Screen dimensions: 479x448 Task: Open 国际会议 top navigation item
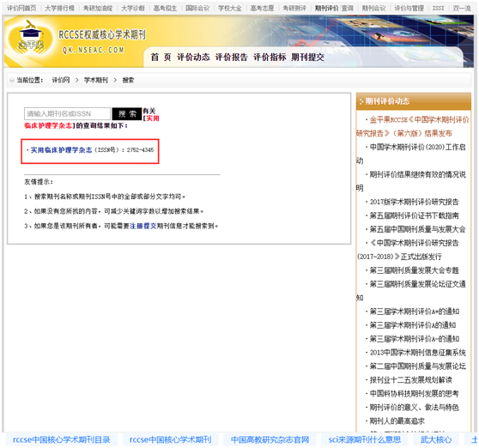pos(197,9)
